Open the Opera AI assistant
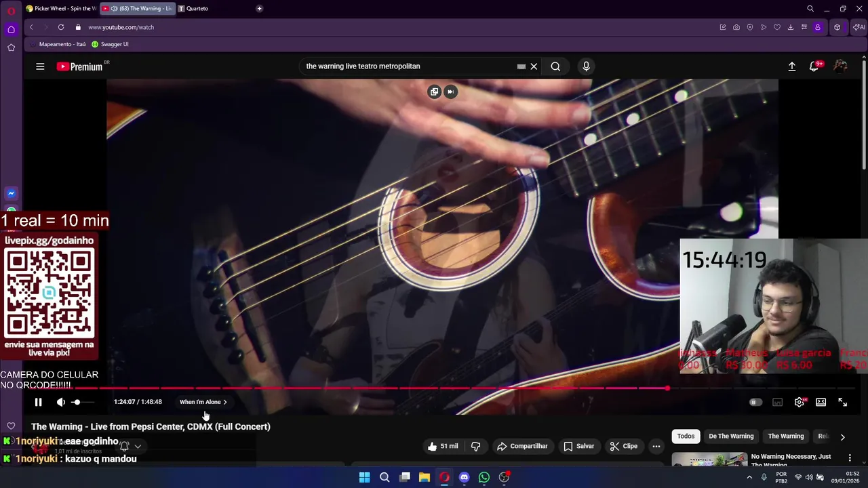The image size is (868, 488). click(x=859, y=27)
